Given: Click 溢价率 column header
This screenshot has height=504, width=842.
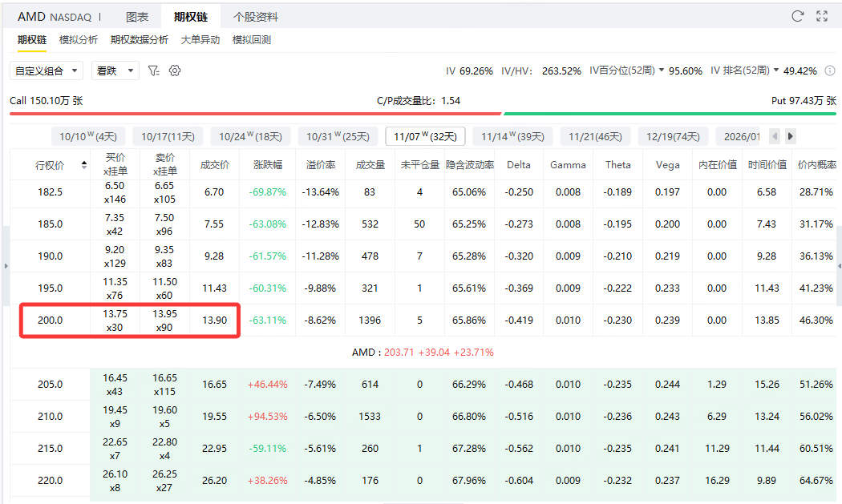Looking at the screenshot, I should tap(321, 165).
